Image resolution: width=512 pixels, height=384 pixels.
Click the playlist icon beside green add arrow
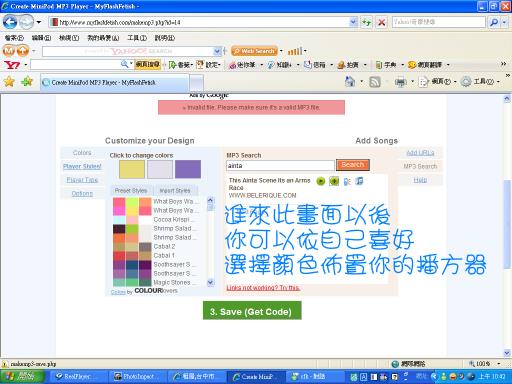[347, 181]
